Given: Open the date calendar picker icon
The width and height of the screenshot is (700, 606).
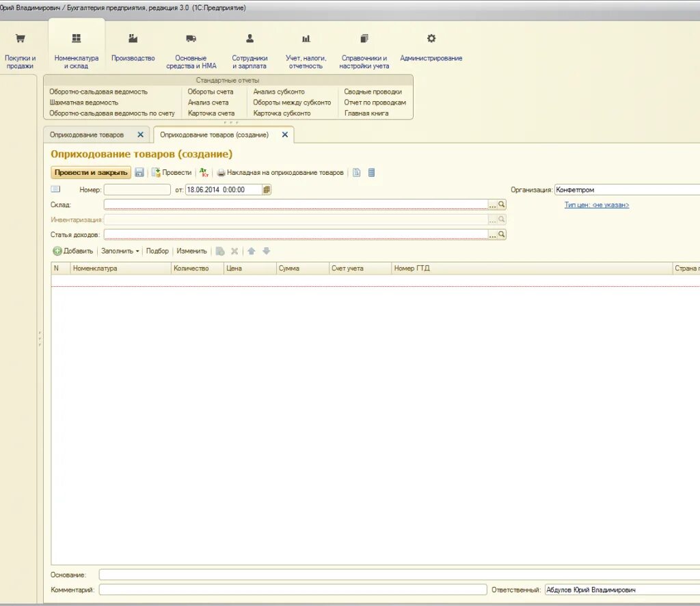Looking at the screenshot, I should pos(267,190).
